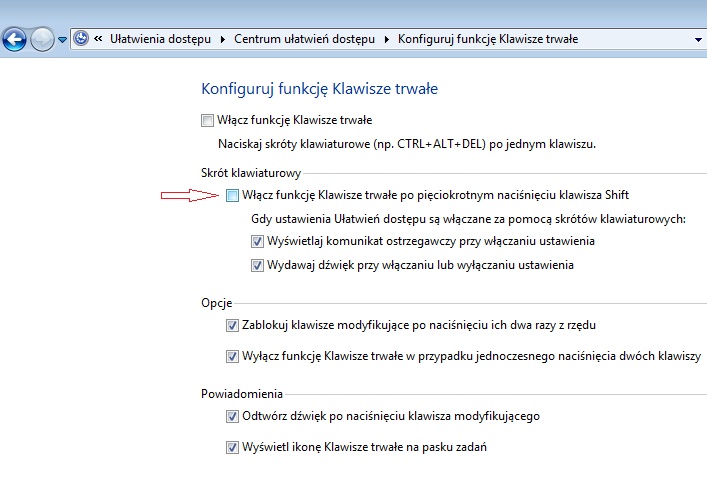
Task: Click the text Naciskaj skróty klawiaturowe description
Action: coord(407,144)
